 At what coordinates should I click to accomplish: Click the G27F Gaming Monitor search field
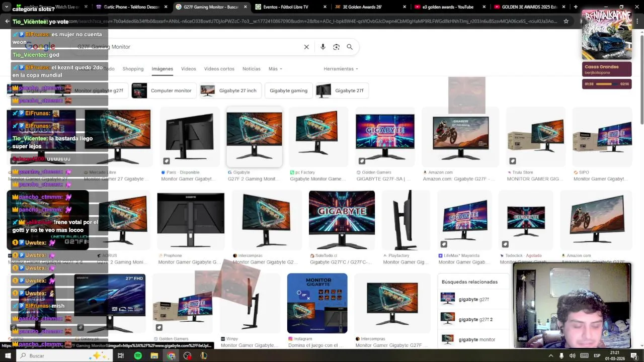tap(186, 47)
